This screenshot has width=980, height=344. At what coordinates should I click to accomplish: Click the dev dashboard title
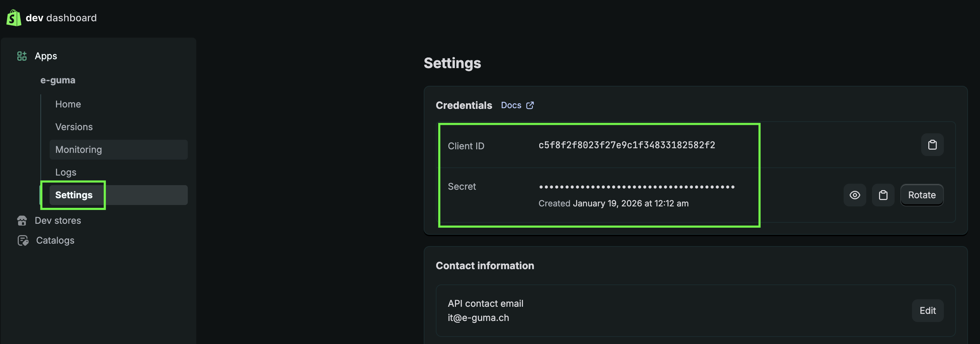pos(61,18)
